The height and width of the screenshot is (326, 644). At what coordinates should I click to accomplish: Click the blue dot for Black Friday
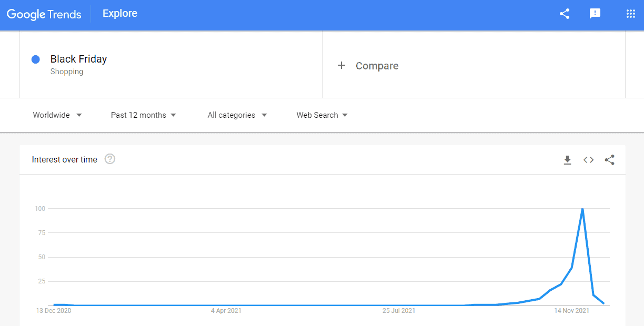(x=36, y=59)
